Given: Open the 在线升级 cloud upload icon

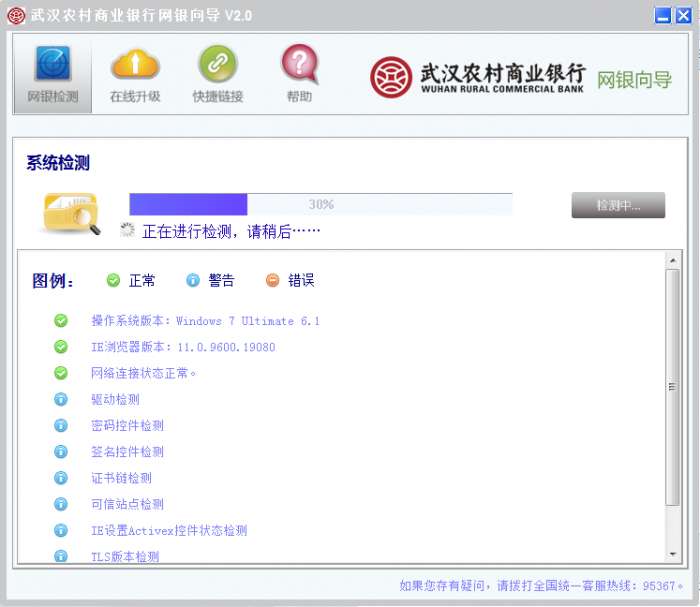Looking at the screenshot, I should 135,63.
